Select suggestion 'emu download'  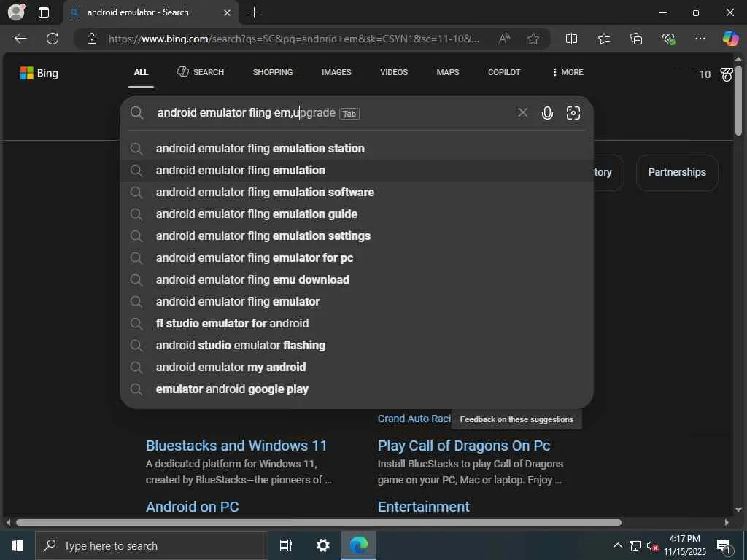coord(356,279)
